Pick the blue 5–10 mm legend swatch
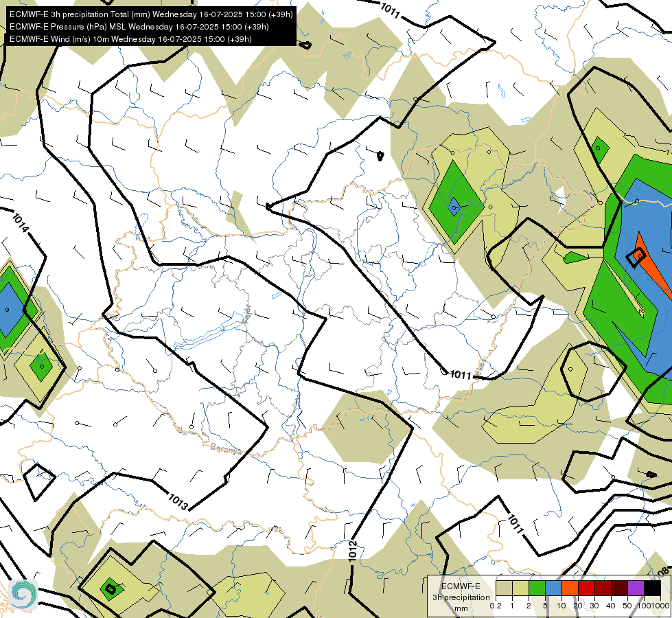The height and width of the screenshot is (618, 672). pyautogui.click(x=553, y=588)
